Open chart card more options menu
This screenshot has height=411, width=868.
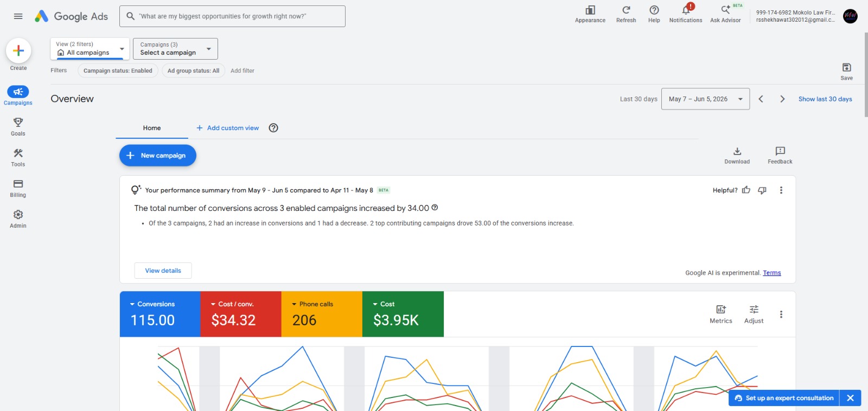[x=781, y=314]
